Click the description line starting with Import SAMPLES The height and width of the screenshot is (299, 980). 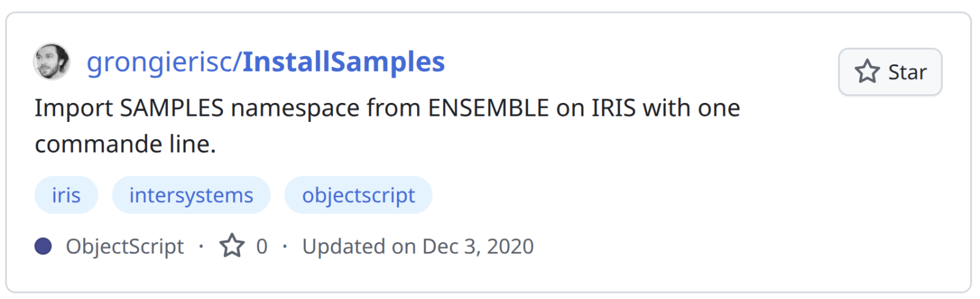[x=387, y=108]
